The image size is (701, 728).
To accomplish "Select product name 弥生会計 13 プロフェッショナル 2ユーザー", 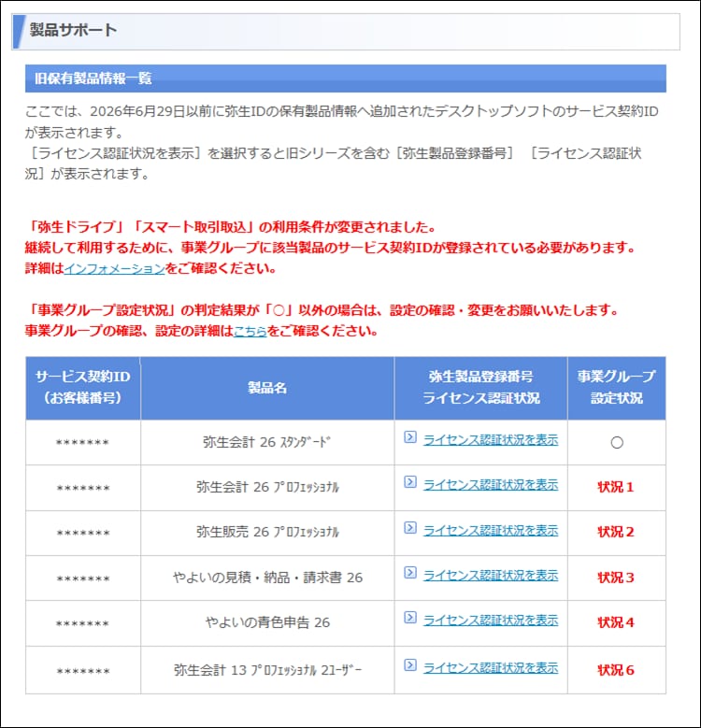I will click(268, 670).
